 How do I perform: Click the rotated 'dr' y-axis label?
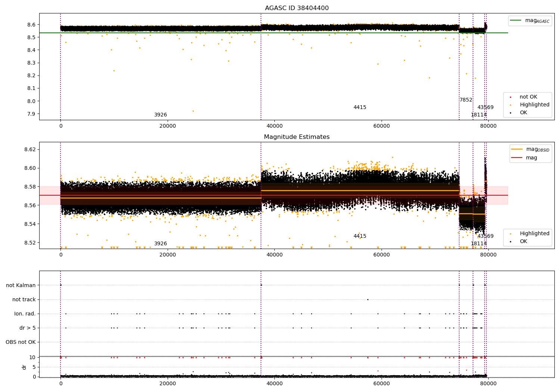coord(24,367)
